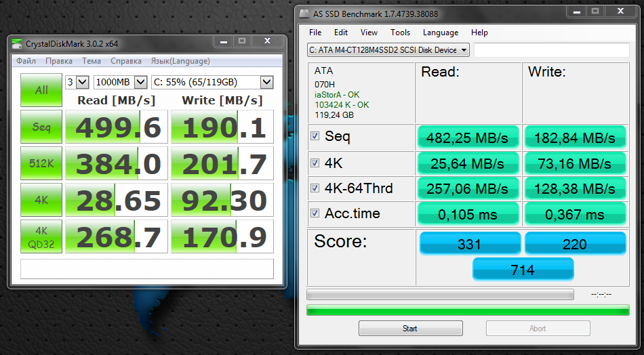644x355 pixels.
Task: Run all CrystalDiskMark tests with All button
Action: coord(41,90)
